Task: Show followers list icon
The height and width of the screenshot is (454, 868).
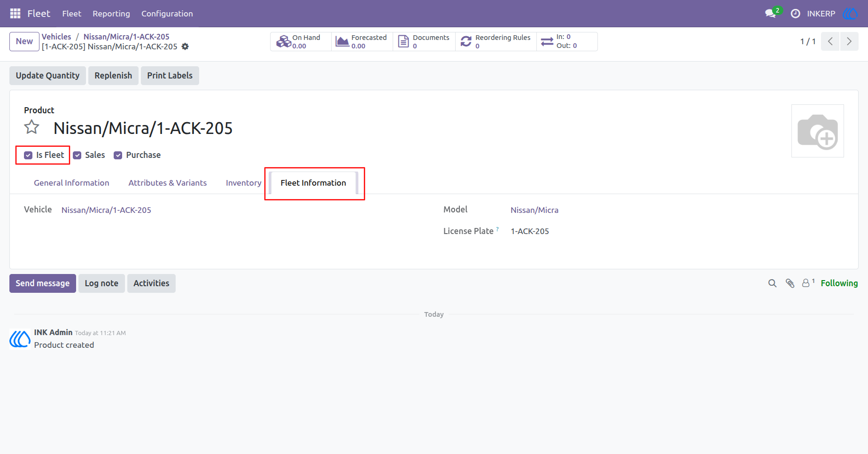Action: pyautogui.click(x=808, y=283)
